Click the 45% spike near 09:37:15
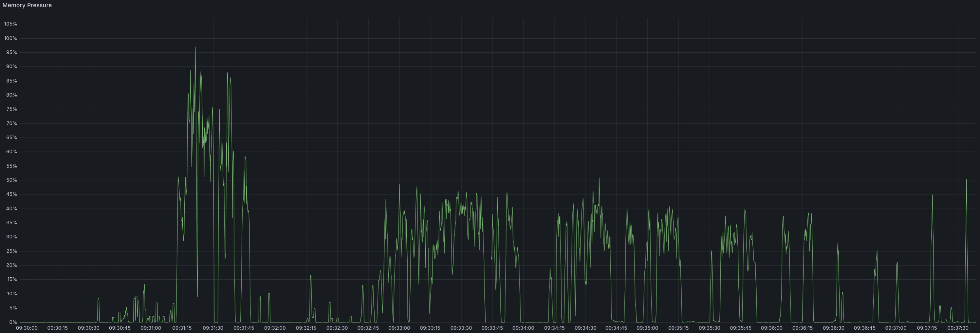Screen dimensions: 980x333 click(933, 195)
